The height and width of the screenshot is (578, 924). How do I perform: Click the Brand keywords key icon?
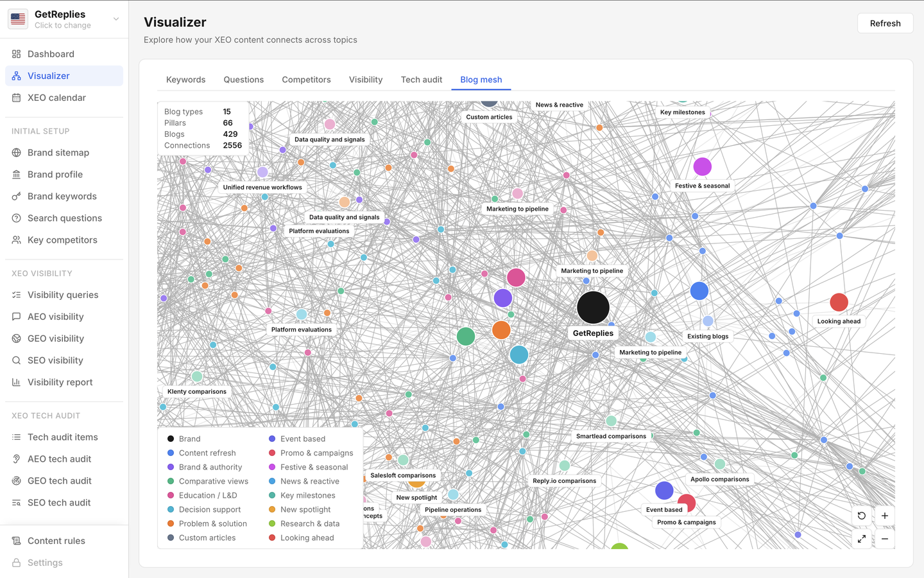[17, 197]
